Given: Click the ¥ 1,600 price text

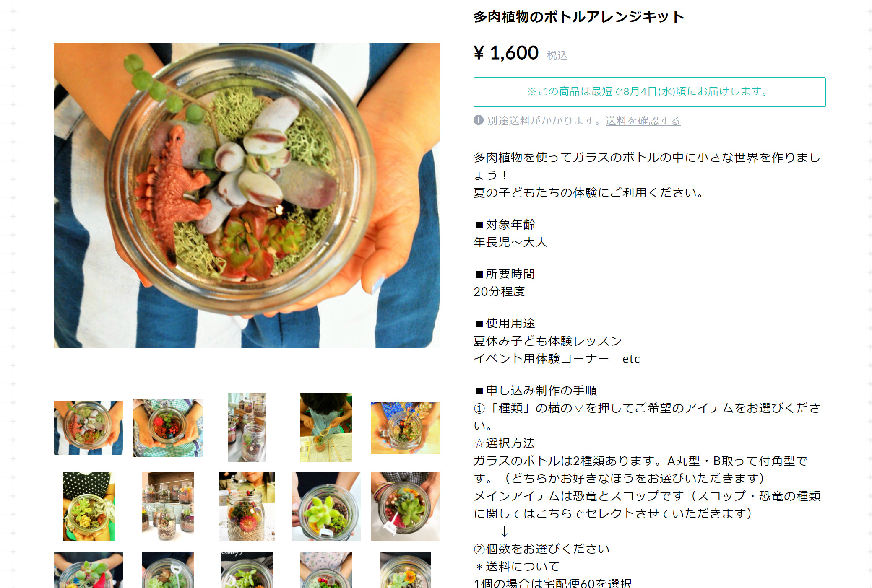Looking at the screenshot, I should coord(506,53).
